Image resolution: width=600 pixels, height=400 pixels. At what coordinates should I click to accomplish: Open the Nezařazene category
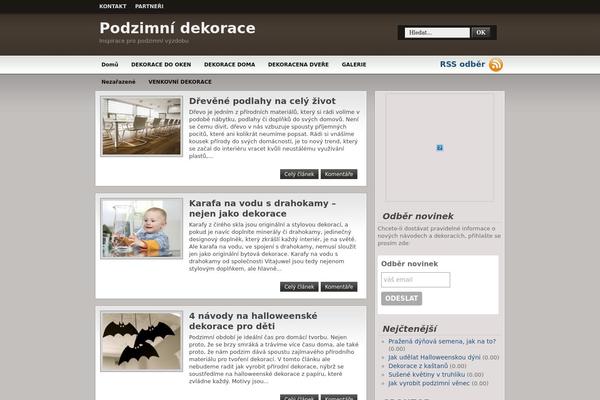(118, 82)
